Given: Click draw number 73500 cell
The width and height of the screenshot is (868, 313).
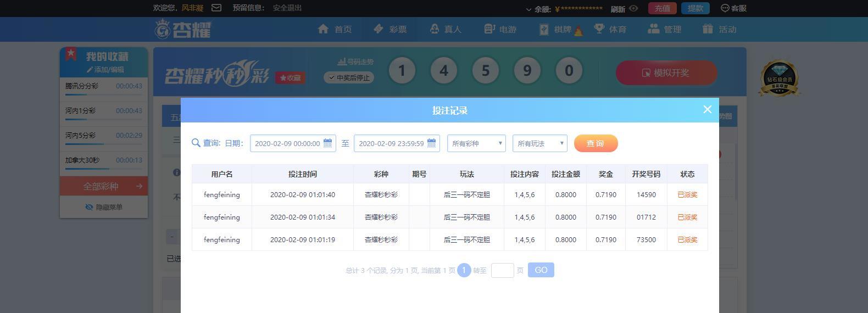Looking at the screenshot, I should (x=646, y=239).
